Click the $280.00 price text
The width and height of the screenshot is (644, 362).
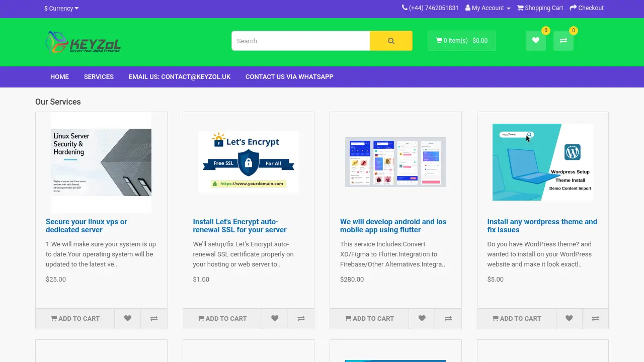(352, 280)
